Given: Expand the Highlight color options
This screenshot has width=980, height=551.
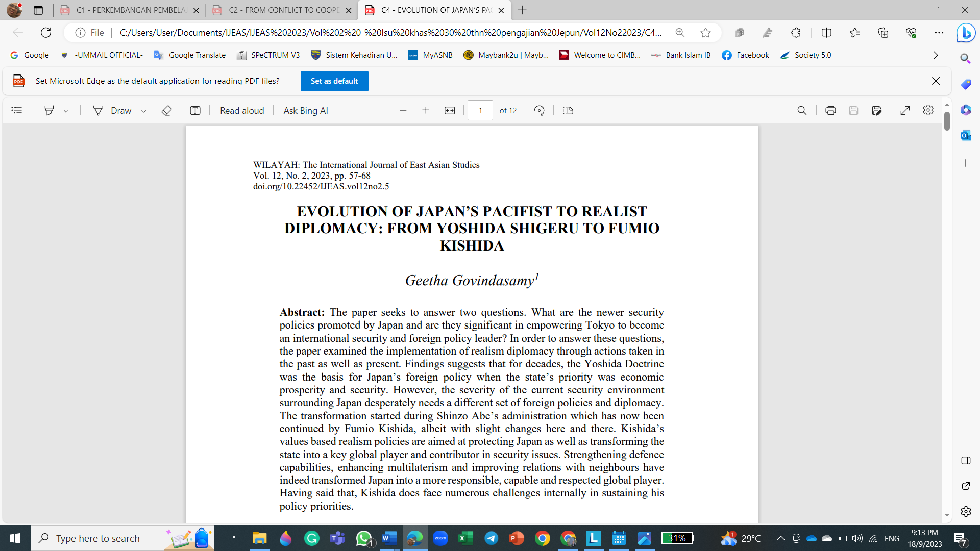Looking at the screenshot, I should 66,111.
